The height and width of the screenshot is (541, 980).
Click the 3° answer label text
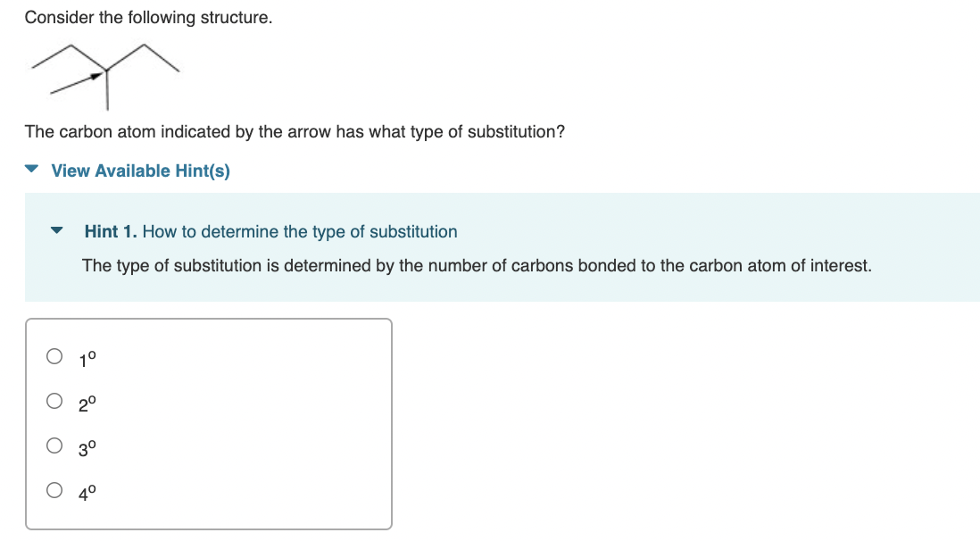coord(87,445)
